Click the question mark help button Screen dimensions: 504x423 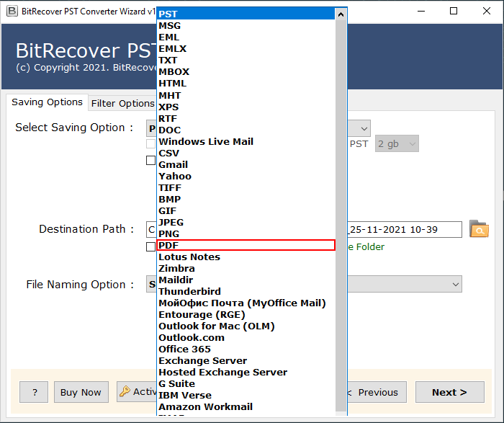34,392
